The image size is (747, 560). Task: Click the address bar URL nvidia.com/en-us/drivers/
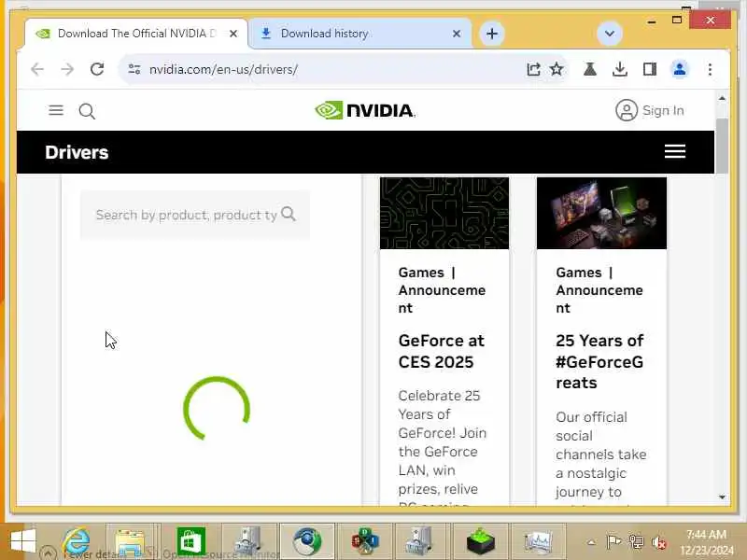[x=223, y=69]
